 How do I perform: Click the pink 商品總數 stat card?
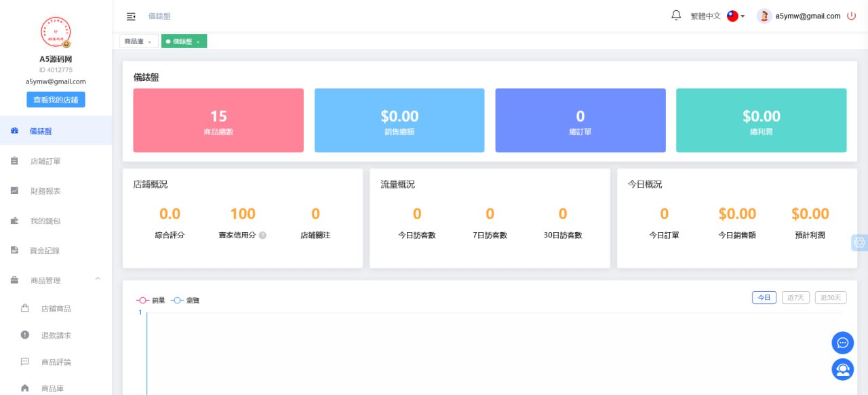tap(218, 120)
